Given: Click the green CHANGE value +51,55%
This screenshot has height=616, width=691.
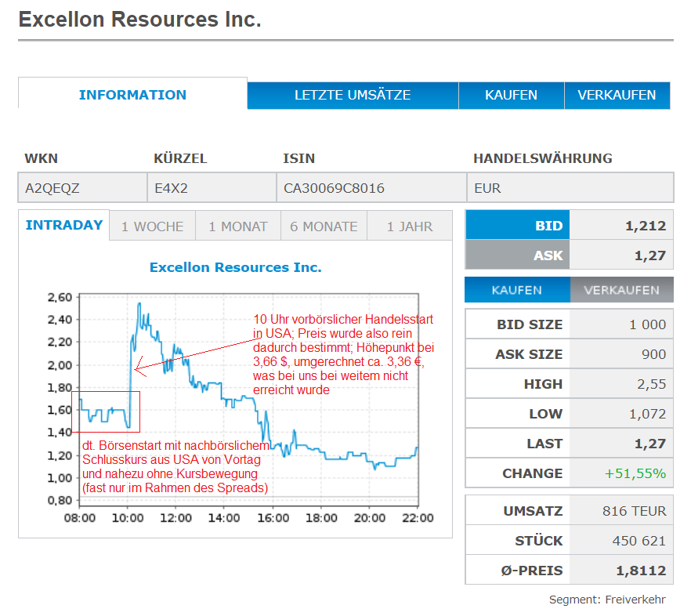Looking at the screenshot, I should (x=635, y=473).
